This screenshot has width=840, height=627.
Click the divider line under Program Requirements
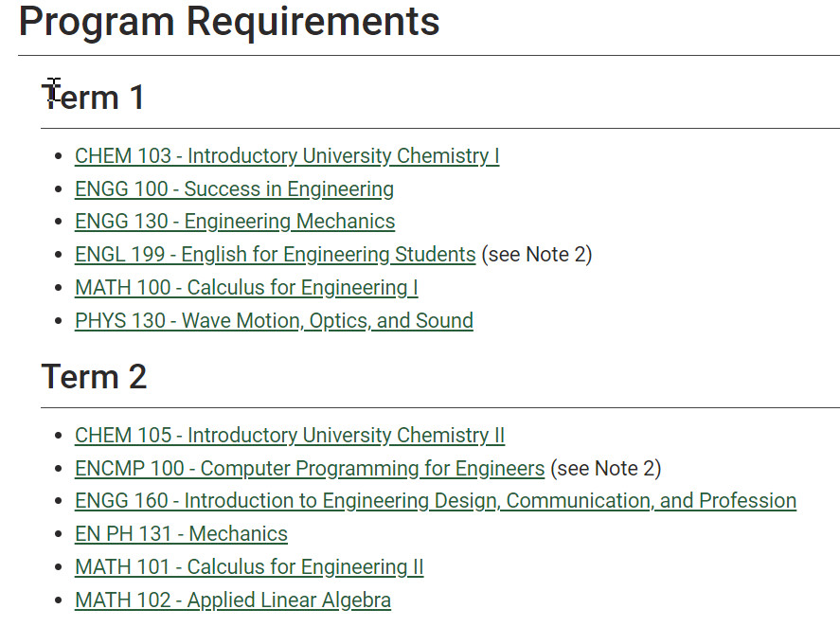click(428, 55)
